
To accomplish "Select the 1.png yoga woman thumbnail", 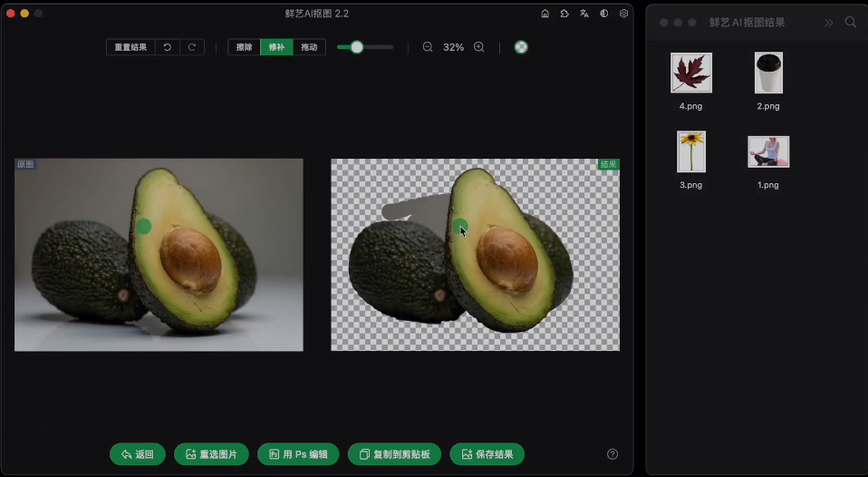I will click(x=768, y=151).
